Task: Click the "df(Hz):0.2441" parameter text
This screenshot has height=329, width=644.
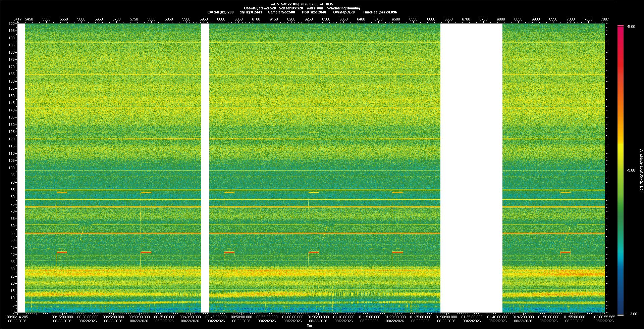Action: pyautogui.click(x=251, y=12)
